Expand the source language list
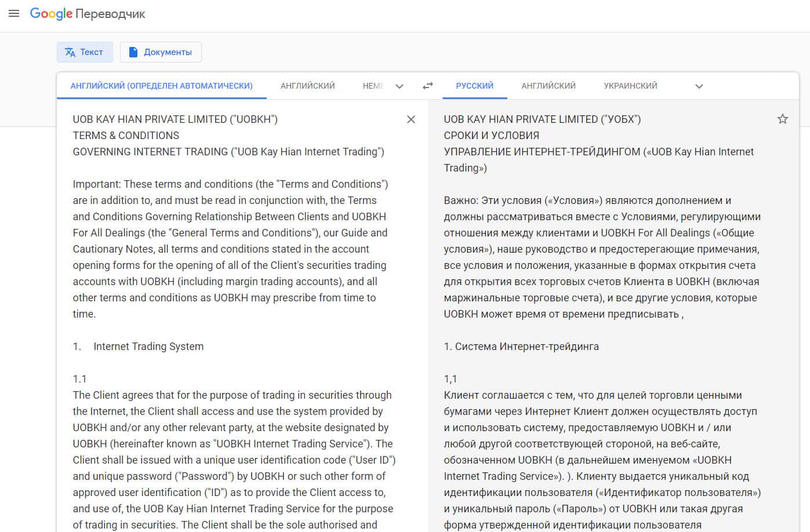This screenshot has width=810, height=532. click(399, 86)
